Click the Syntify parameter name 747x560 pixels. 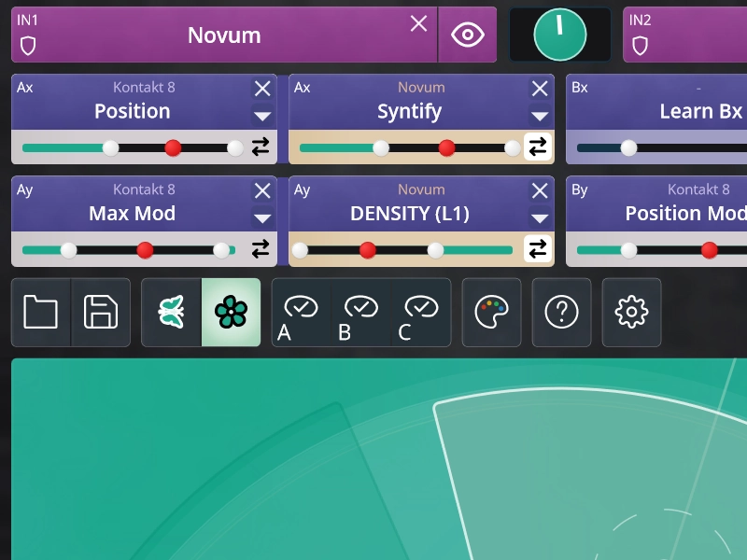[409, 111]
